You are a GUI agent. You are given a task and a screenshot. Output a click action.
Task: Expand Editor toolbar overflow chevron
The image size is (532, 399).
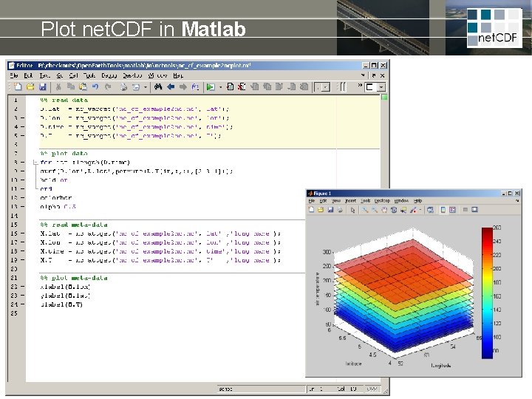click(x=360, y=86)
